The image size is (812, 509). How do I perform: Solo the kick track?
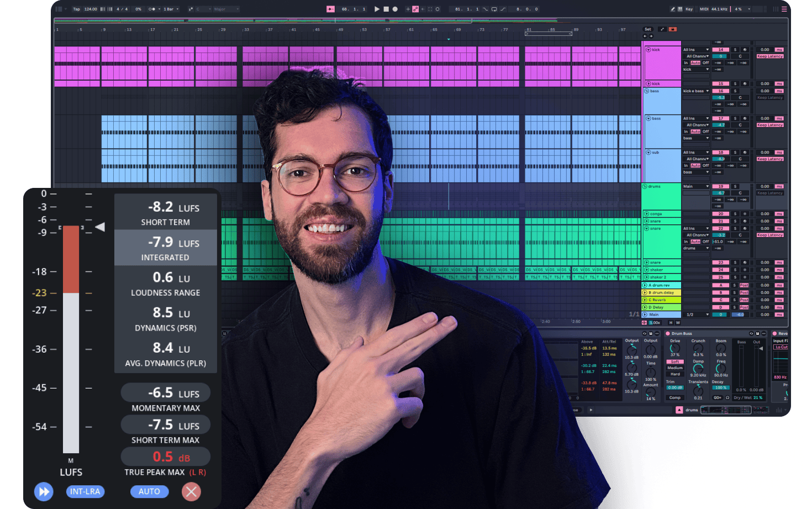tap(735, 50)
